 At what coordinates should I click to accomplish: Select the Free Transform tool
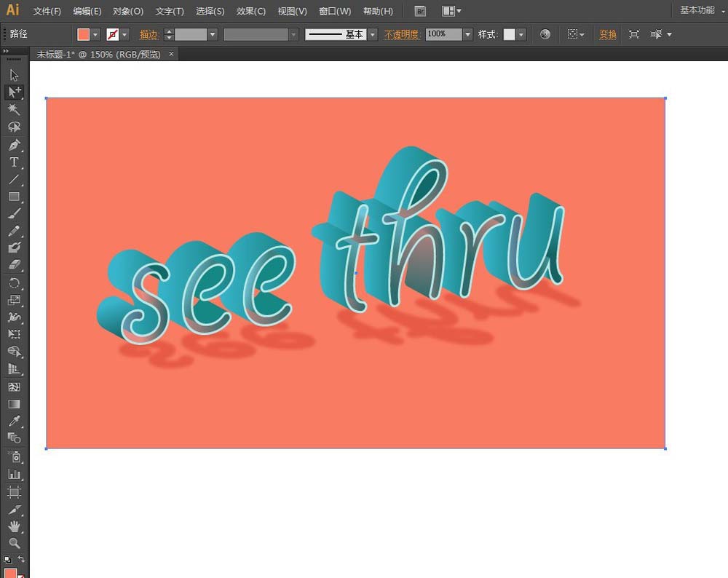[14, 334]
